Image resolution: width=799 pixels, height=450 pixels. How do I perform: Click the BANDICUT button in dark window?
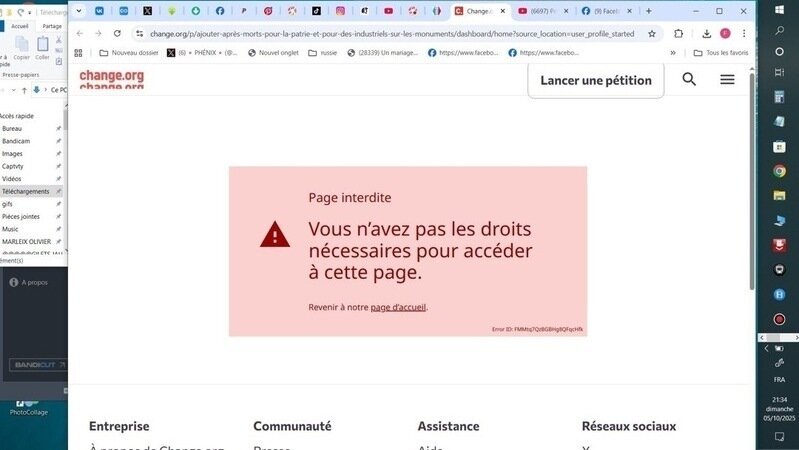(x=38, y=365)
